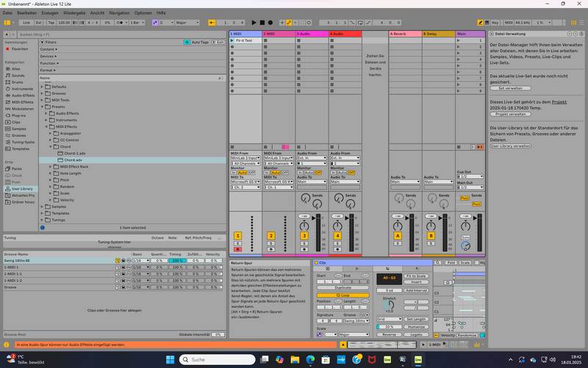This screenshot has height=368, width=588.
Task: Click the Projekt verwalten button
Action: pos(510,114)
